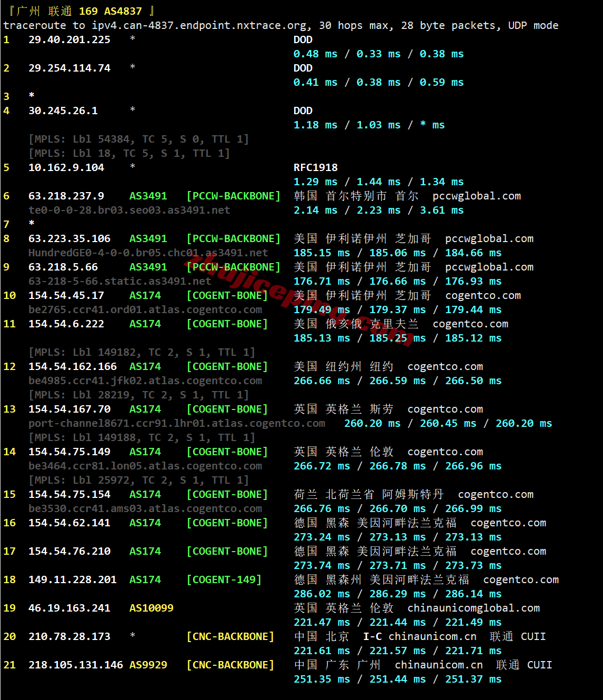Click hostname be3464.ccr81.lon05.atlas.cogentco.com
603x700 pixels.
(x=145, y=466)
